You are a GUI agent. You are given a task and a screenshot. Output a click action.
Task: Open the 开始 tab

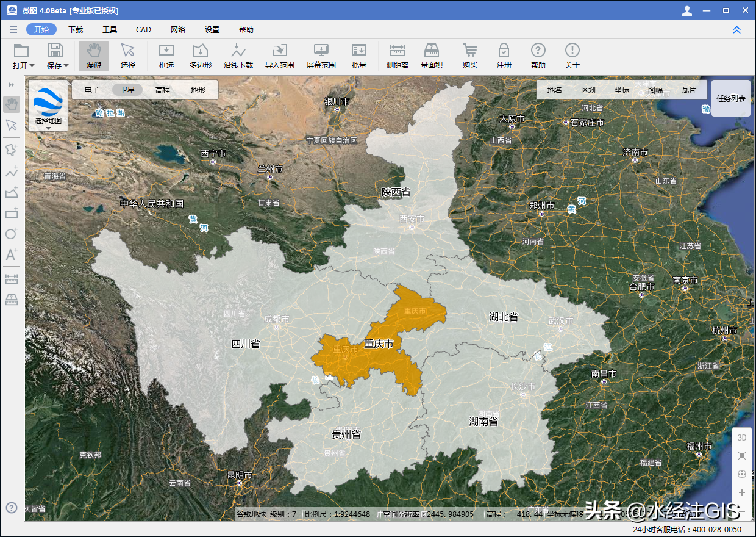(41, 29)
